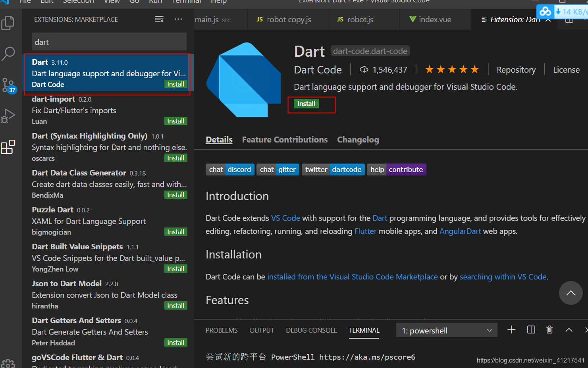Add a new terminal with plus icon

[x=511, y=330]
